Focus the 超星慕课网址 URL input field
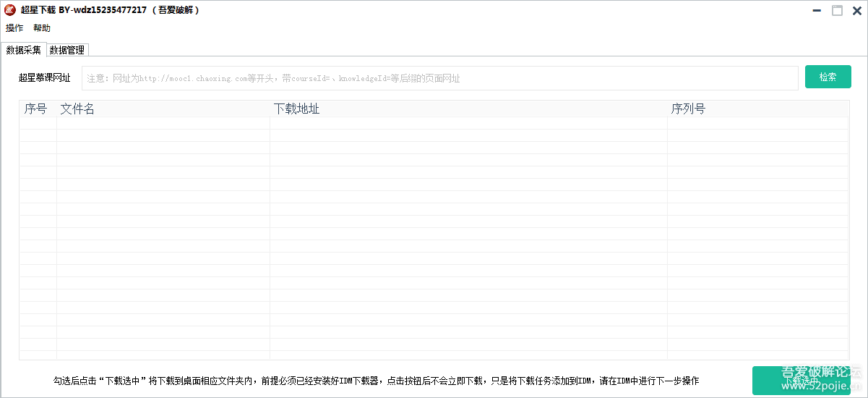 (440, 78)
